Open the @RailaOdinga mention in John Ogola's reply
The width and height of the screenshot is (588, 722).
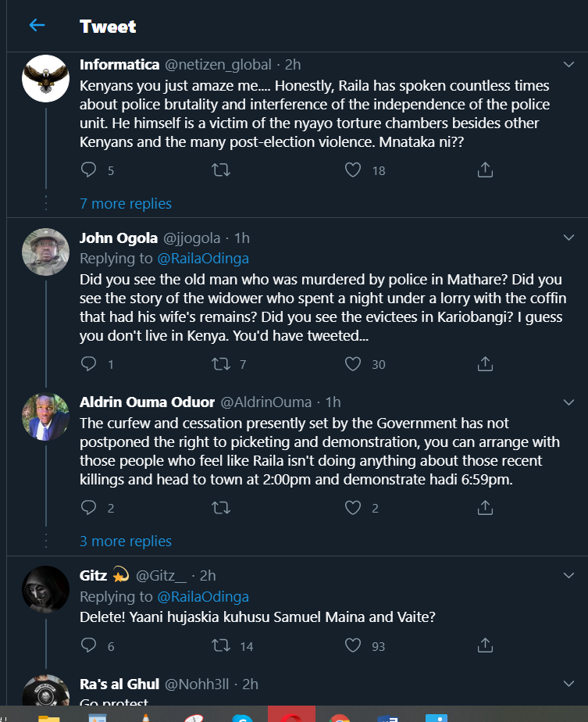coord(203,258)
